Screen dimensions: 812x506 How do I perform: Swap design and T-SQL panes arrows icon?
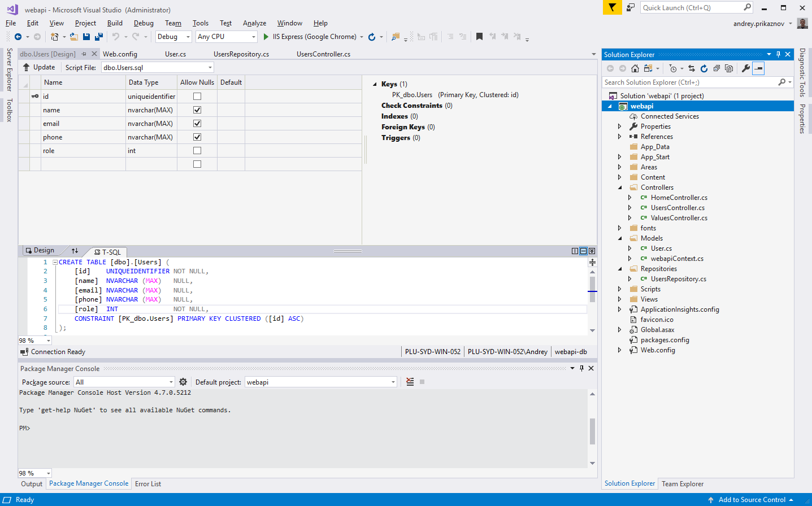coord(75,250)
